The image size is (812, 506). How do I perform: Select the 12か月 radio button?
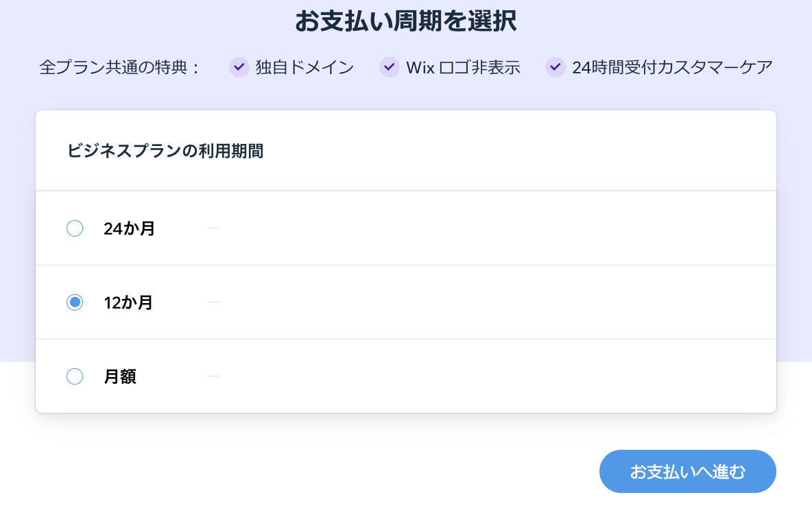[75, 302]
